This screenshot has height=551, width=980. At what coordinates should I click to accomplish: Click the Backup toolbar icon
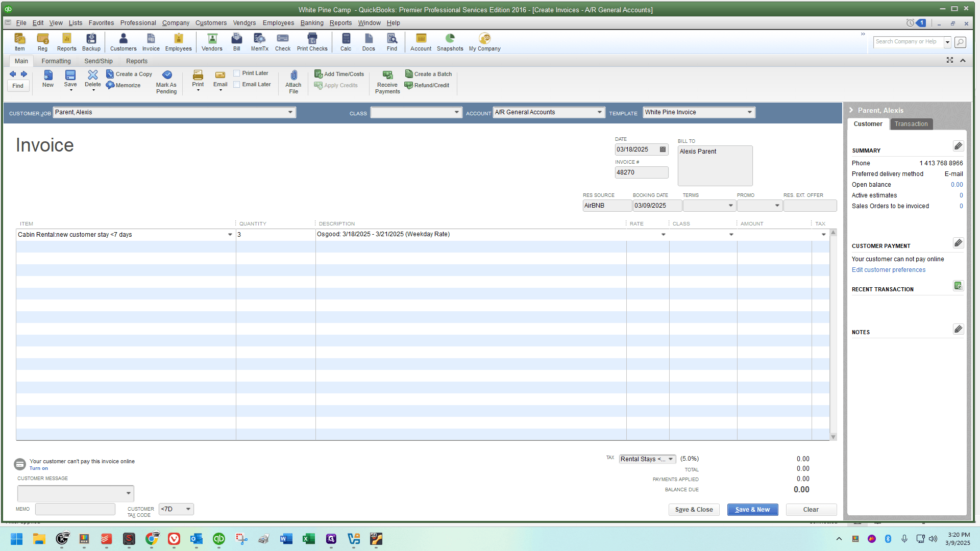point(91,42)
